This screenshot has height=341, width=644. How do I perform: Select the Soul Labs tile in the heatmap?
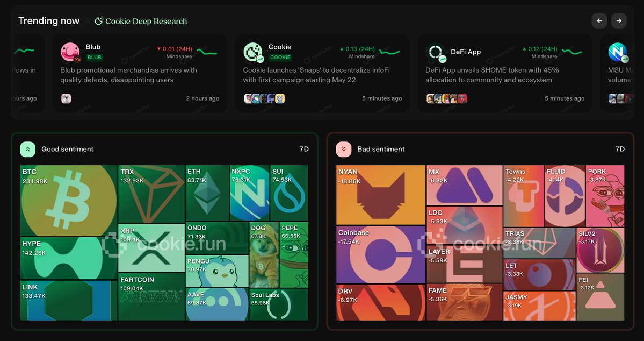pos(279,304)
